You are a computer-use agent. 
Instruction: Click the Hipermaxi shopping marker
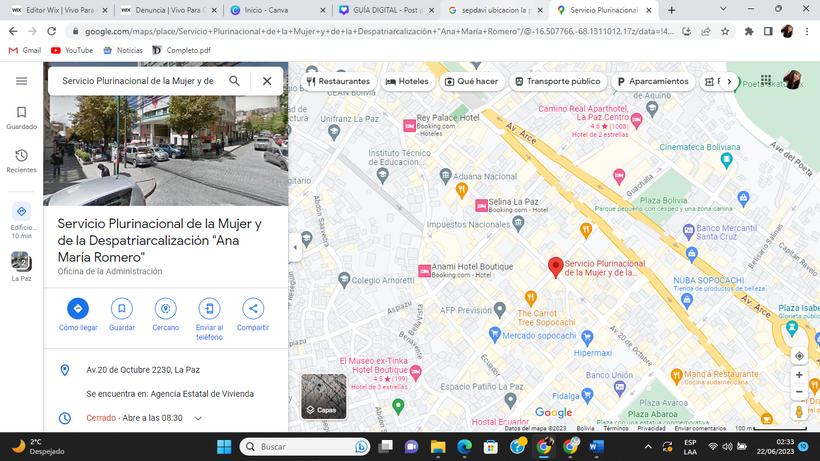(587, 338)
